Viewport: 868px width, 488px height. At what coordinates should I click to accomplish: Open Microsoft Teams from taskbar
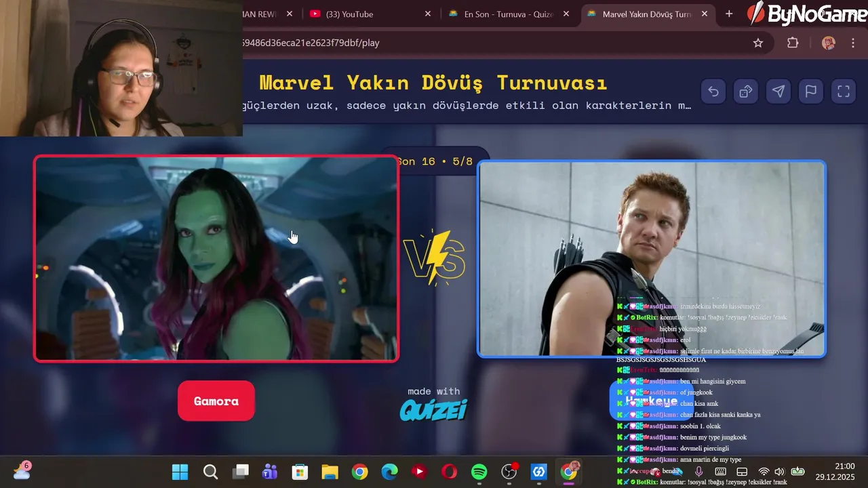point(270,472)
